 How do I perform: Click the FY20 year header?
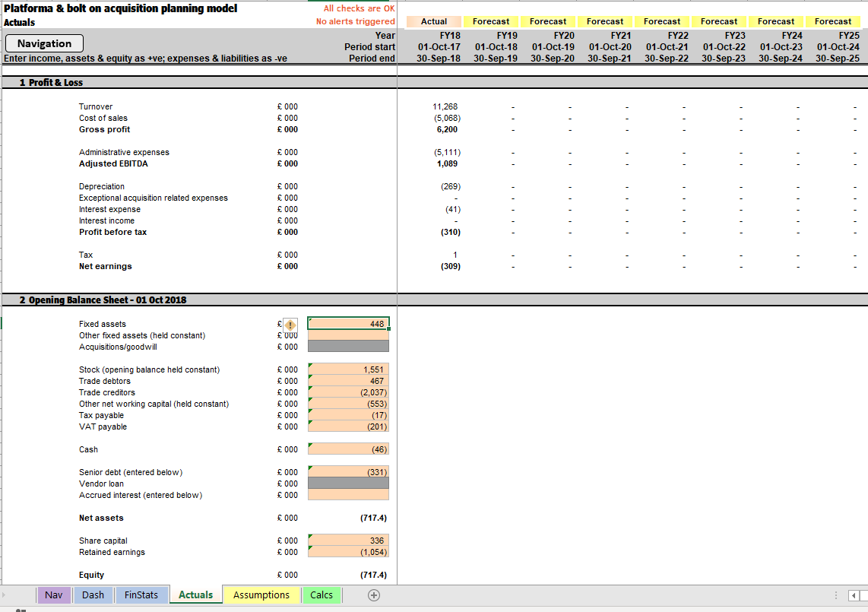[564, 36]
